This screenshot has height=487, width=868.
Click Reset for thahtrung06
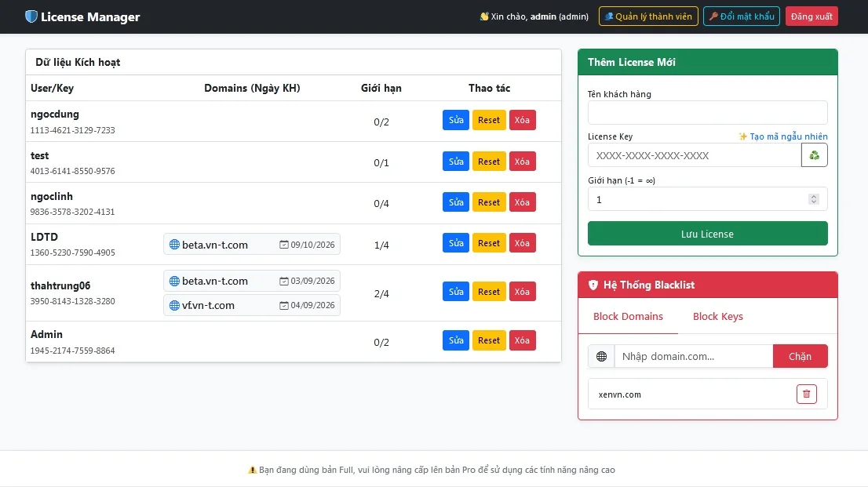(x=489, y=292)
